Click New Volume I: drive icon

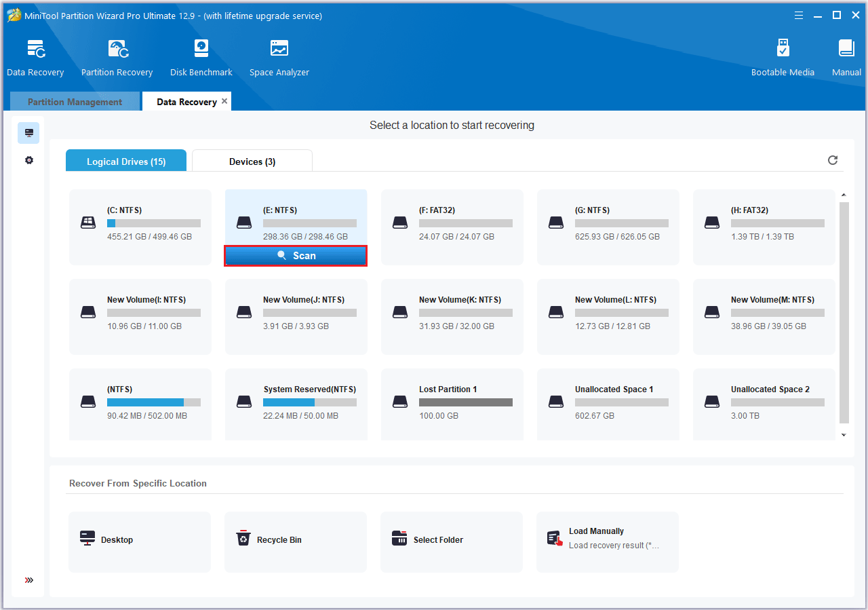pos(88,312)
